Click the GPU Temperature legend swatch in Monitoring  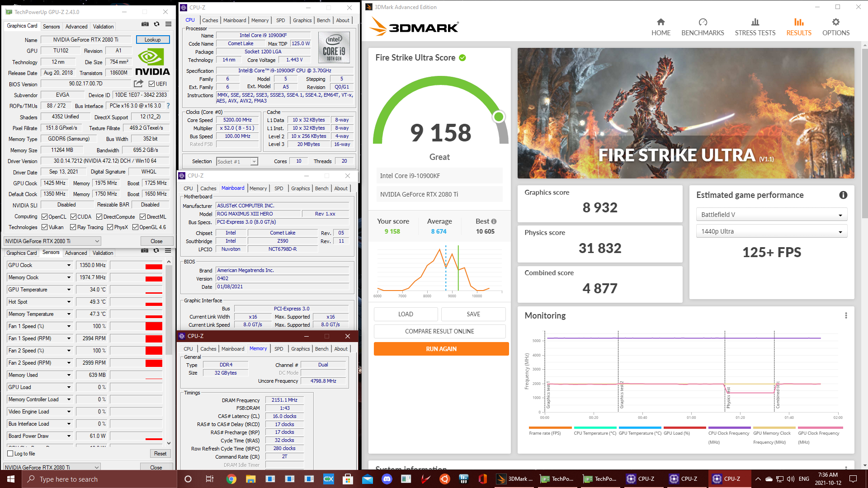tap(640, 427)
